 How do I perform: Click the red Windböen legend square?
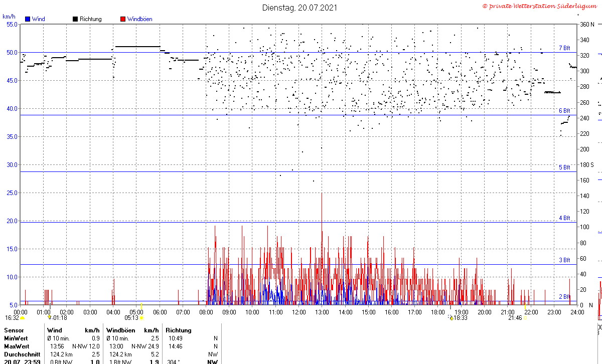pos(123,19)
